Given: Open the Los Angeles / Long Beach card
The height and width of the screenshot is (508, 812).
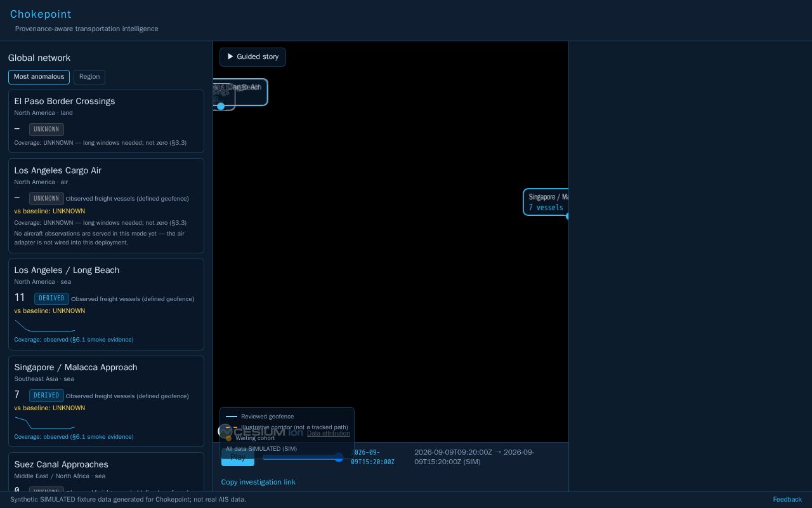Looking at the screenshot, I should point(106,304).
